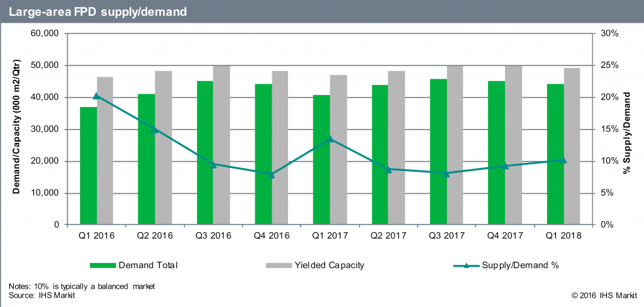Viewport: 644px width, 307px height.
Task: Click the 'Demand Total' legend green swatch
Action: [103, 265]
